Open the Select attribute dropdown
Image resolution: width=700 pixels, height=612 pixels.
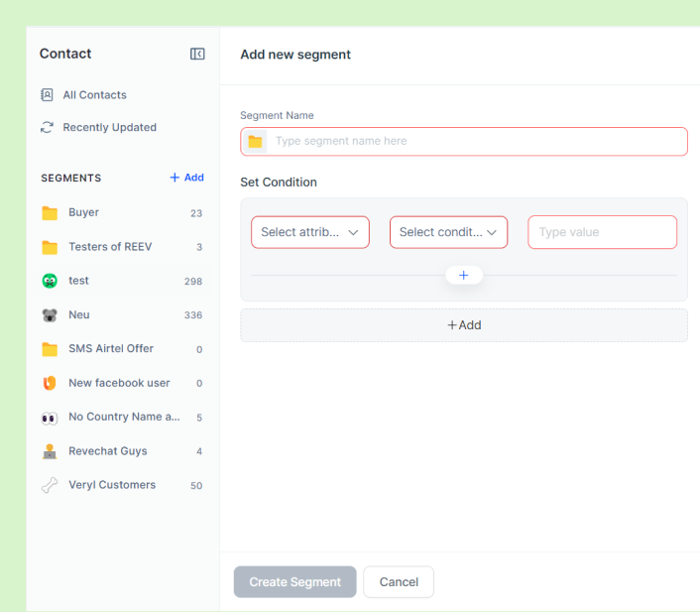310,232
